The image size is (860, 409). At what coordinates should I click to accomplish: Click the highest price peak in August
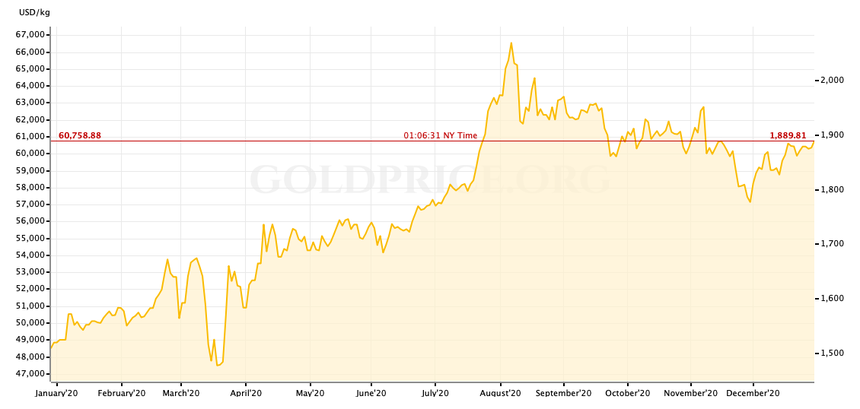[511, 43]
